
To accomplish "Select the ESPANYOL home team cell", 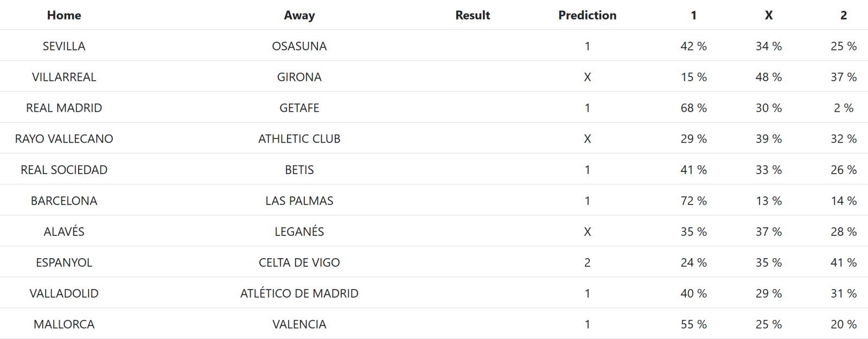I will tap(64, 263).
